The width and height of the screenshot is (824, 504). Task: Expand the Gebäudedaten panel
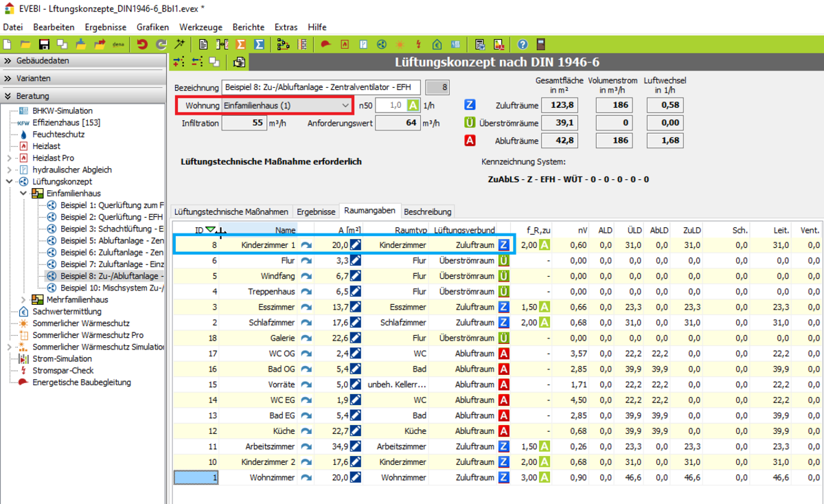(83, 60)
